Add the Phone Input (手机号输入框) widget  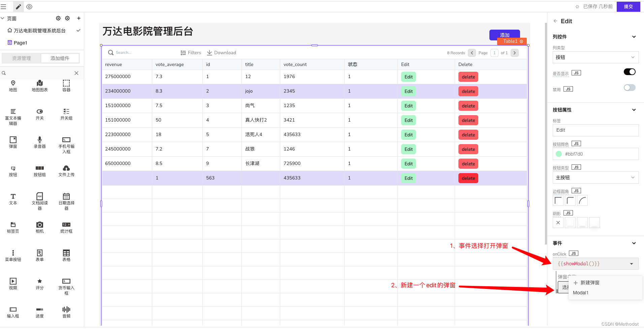66,145
